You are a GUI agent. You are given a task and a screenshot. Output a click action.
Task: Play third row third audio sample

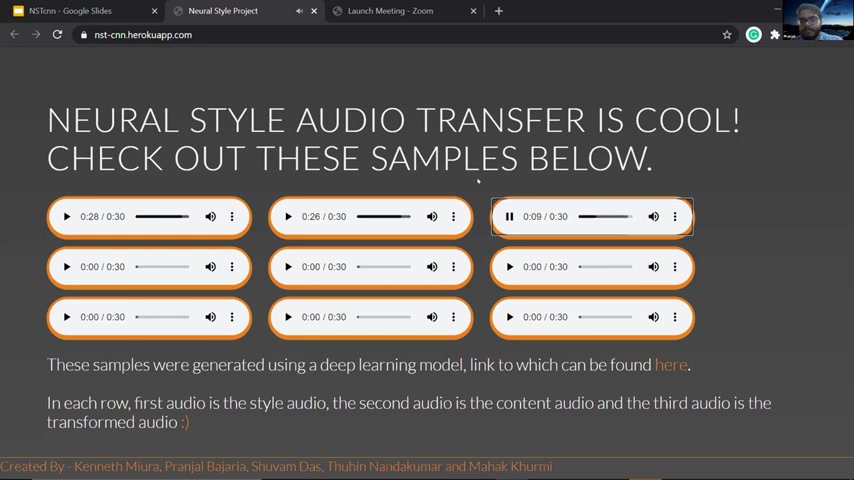coord(509,317)
